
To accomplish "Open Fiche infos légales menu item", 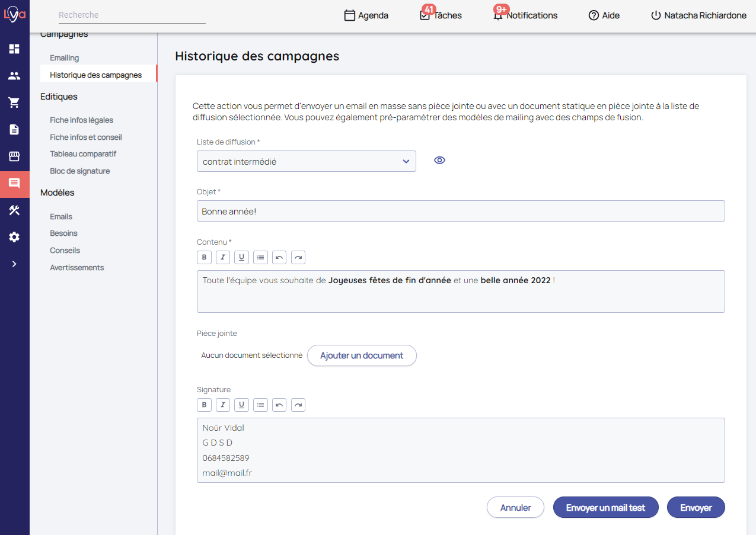I will point(81,120).
